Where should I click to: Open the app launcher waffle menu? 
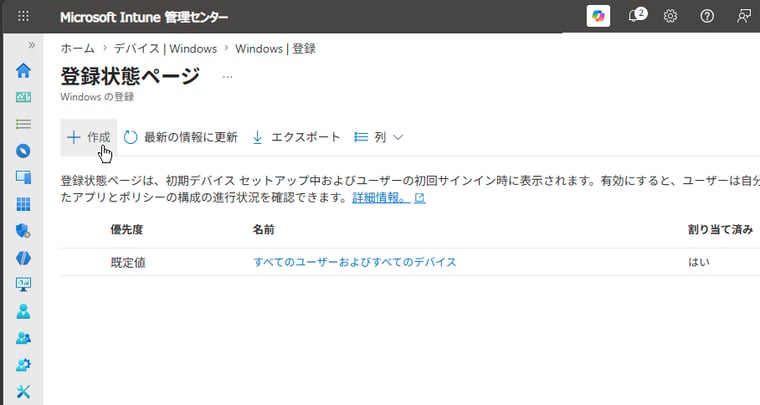[23, 16]
